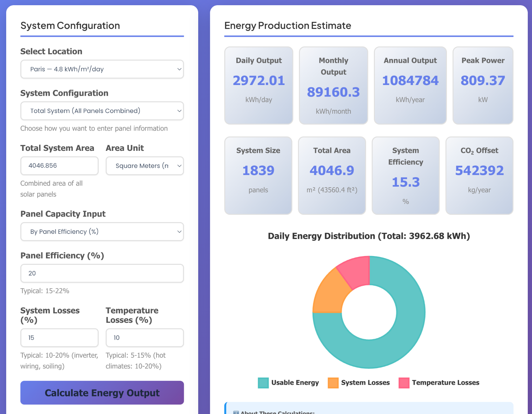Screen dimensions: 532x414
Task: Expand the System Configuration dropdown
Action: coord(102,111)
